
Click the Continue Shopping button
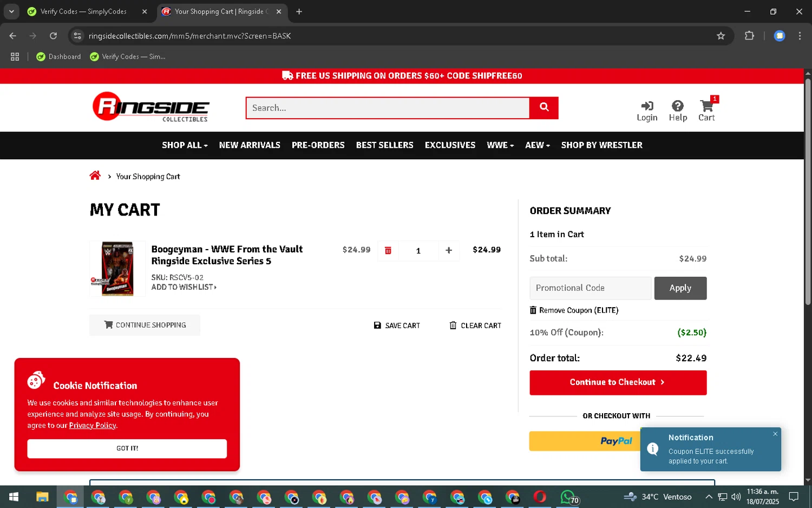tap(145, 325)
